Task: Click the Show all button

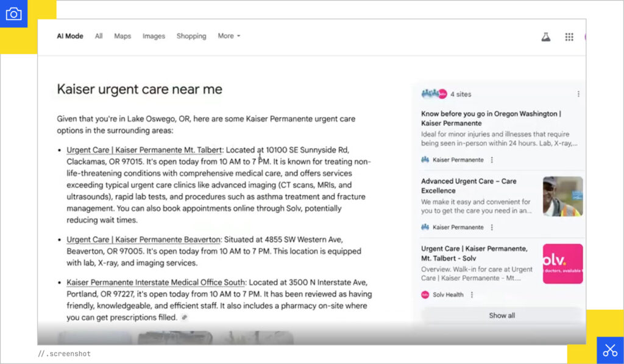Action: [501, 315]
